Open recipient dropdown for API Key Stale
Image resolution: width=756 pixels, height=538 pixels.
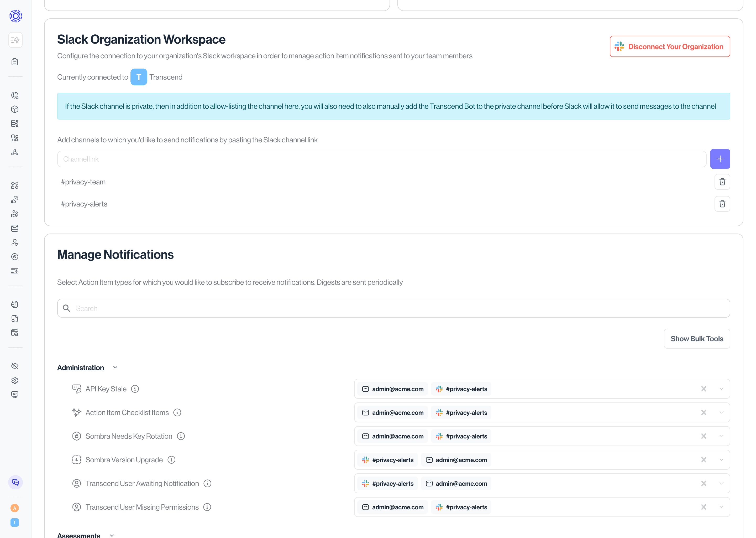point(722,389)
